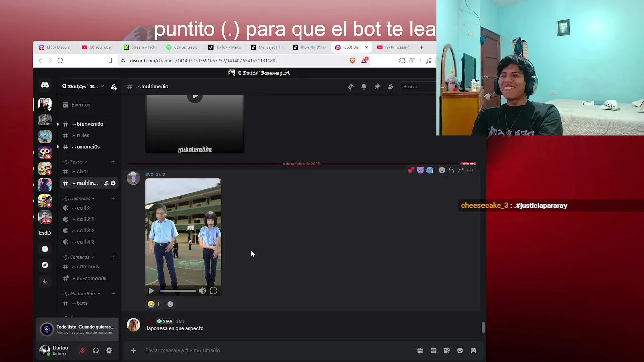Collapse the Texto category
This screenshot has height=362, width=644.
click(x=75, y=162)
